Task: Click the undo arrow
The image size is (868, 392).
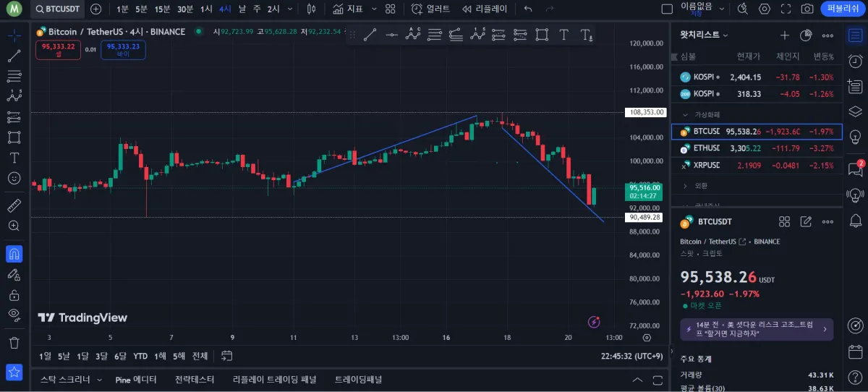Action: tap(528, 9)
